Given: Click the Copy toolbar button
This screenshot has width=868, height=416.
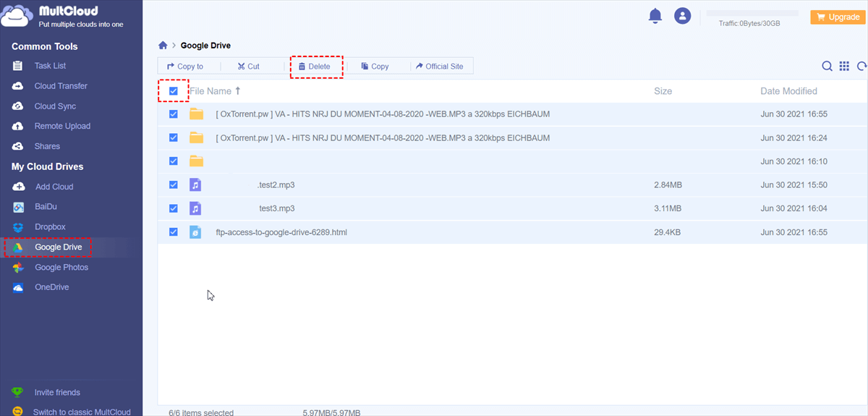Looking at the screenshot, I should (375, 66).
